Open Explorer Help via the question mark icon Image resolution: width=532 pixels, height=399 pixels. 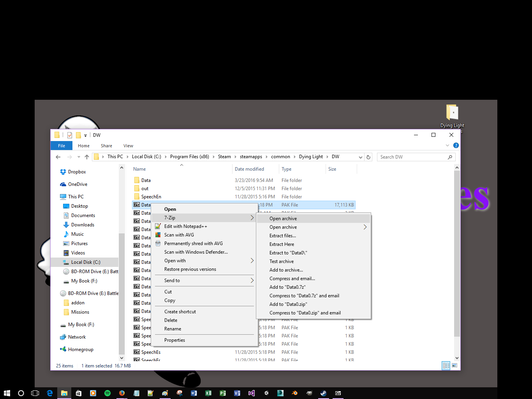pyautogui.click(x=456, y=145)
